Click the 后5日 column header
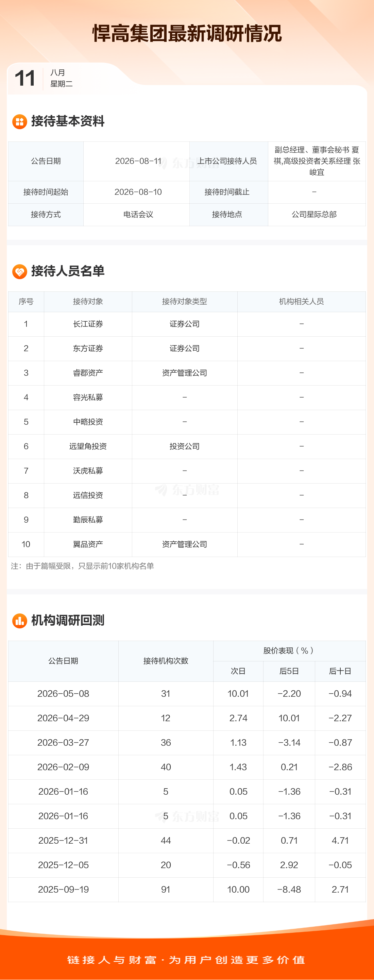The height and width of the screenshot is (980, 374). [289, 672]
